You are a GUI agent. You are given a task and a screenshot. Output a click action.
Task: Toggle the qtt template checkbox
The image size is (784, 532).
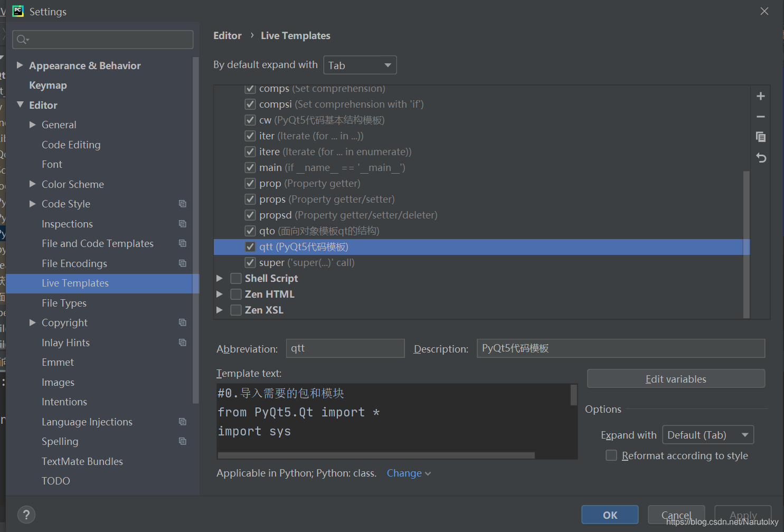pyautogui.click(x=250, y=246)
